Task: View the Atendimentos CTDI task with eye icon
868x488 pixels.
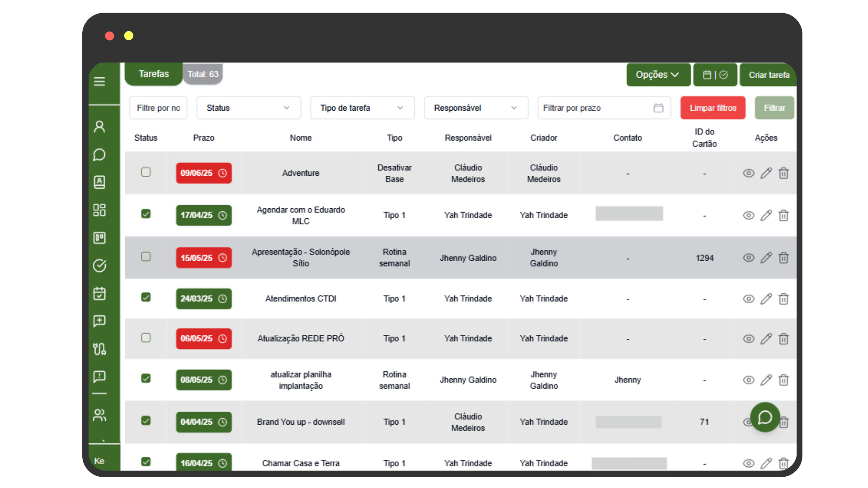Action: (x=749, y=299)
